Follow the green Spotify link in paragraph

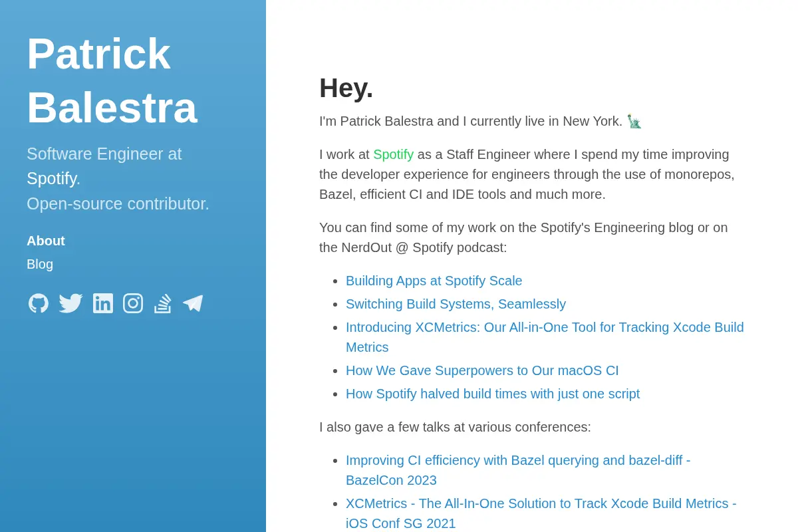393,154
